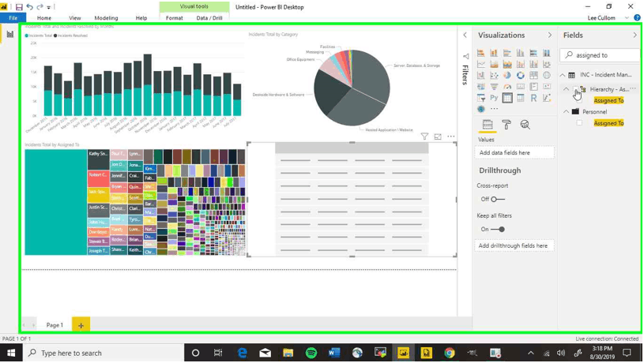Select the Gauge visual

coord(507,87)
